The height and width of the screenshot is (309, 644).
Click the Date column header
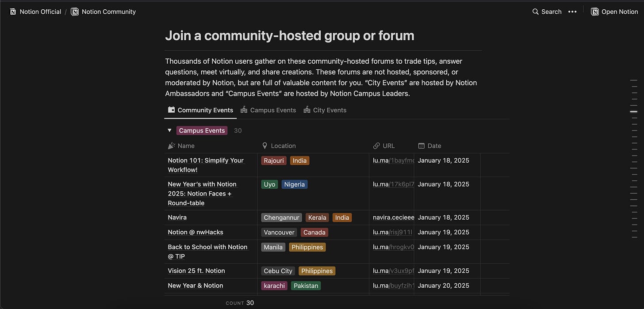(x=447, y=146)
